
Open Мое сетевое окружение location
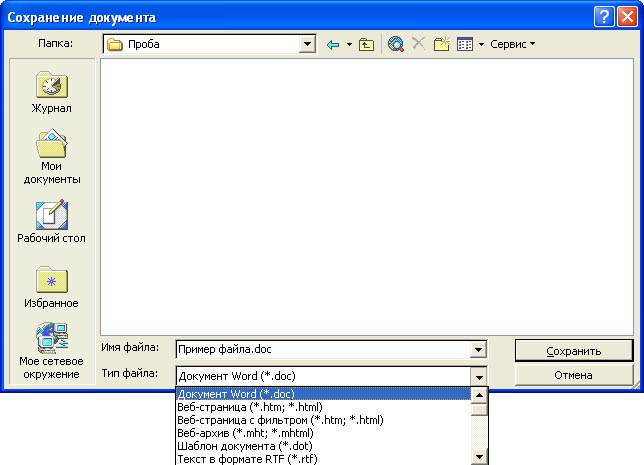point(51,351)
